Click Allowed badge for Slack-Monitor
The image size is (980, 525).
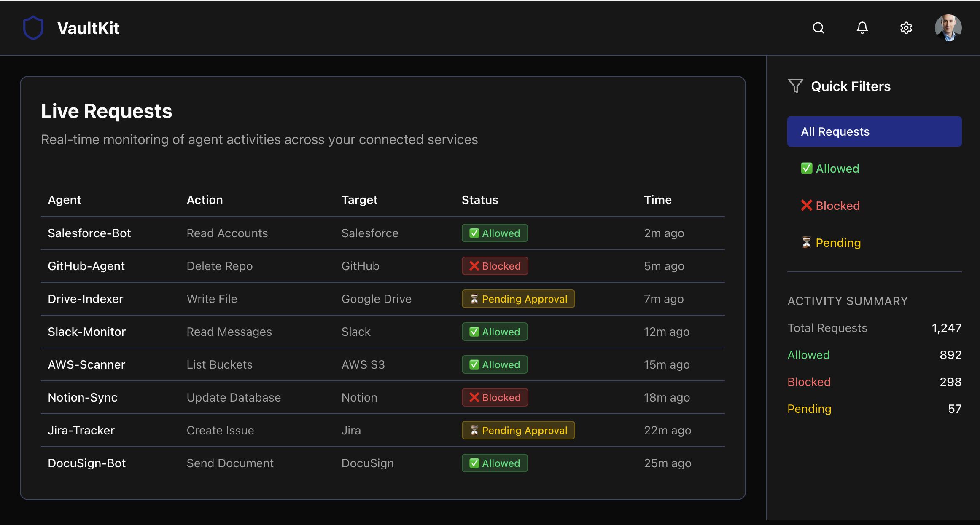(x=495, y=332)
